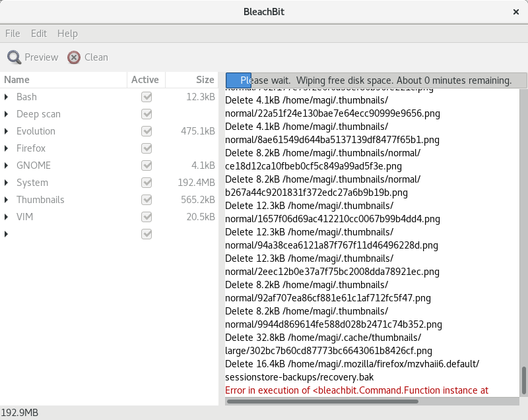
Task: Expand the Bash tree row
Action: tap(7, 97)
